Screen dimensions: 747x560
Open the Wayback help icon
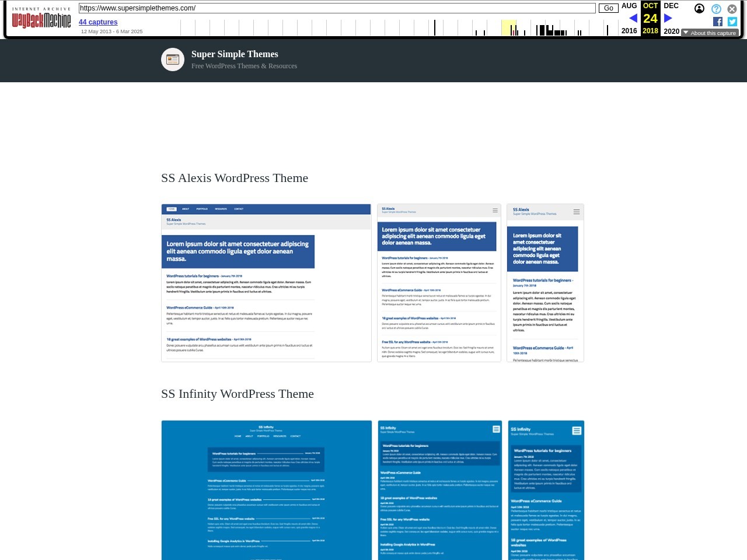point(716,9)
